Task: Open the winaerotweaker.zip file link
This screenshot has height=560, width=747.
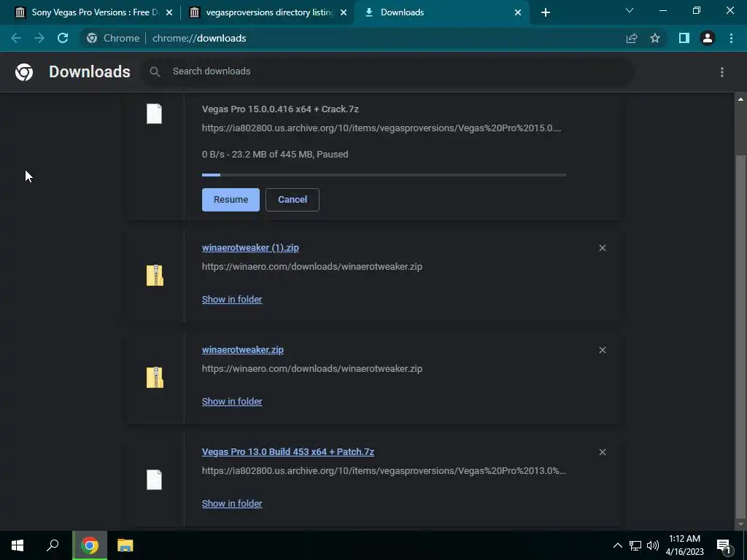Action: [x=242, y=349]
